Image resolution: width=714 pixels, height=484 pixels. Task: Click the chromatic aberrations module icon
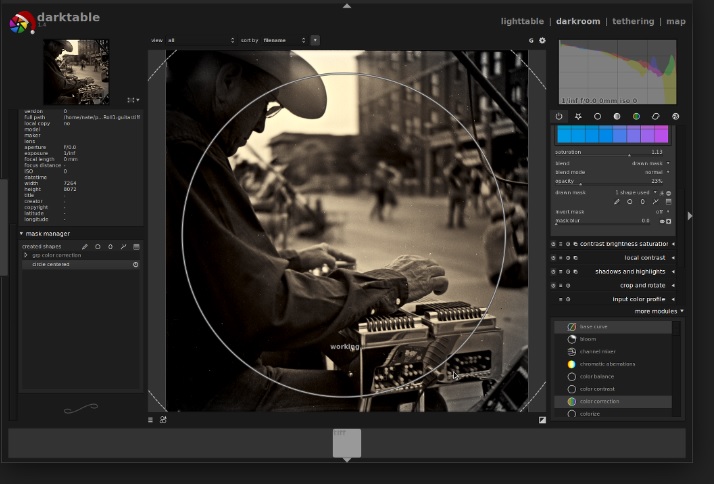pos(571,364)
